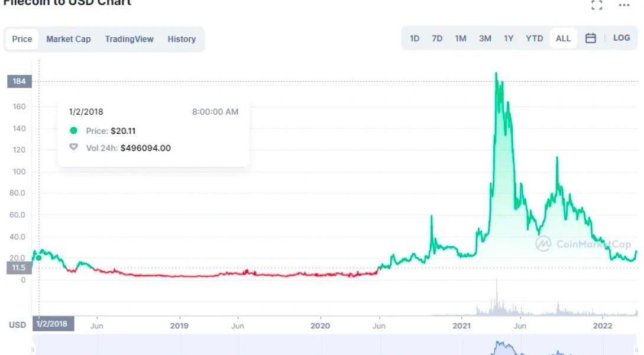This screenshot has width=644, height=355.
Task: Click the green price dot on the chart
Action: click(39, 257)
